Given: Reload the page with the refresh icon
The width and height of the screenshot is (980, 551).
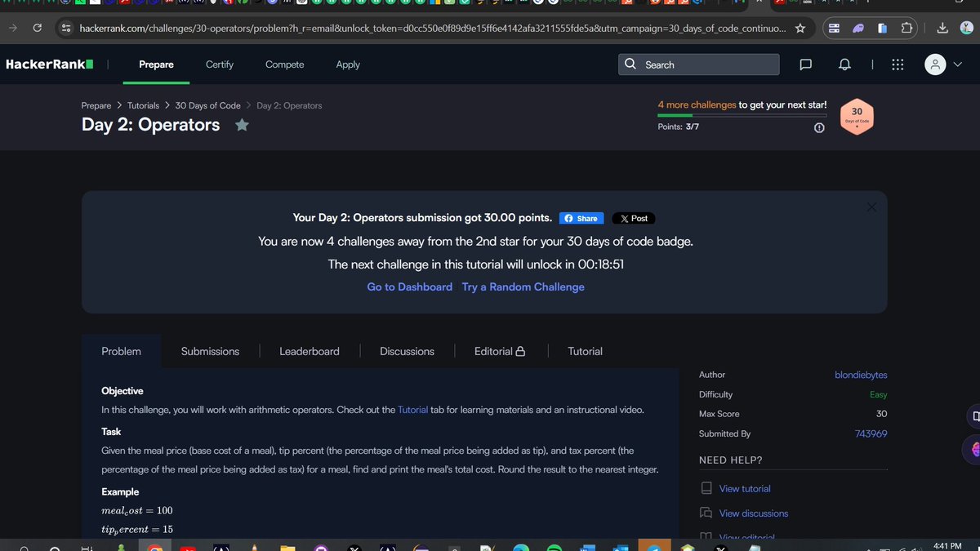Looking at the screenshot, I should pyautogui.click(x=38, y=29).
